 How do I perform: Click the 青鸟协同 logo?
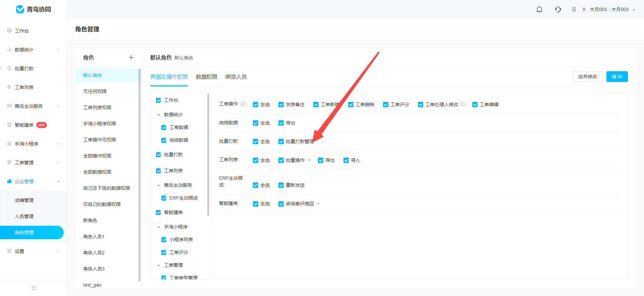[x=34, y=9]
